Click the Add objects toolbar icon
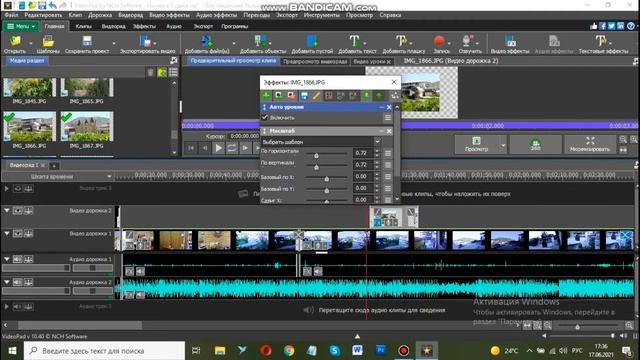Viewport: 640px width, 360px height. [x=260, y=41]
